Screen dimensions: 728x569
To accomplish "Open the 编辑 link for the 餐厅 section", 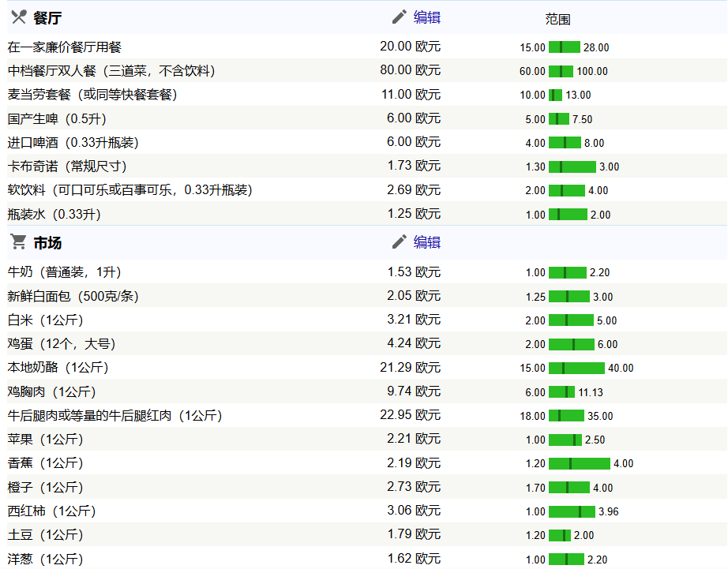I will pos(427,17).
